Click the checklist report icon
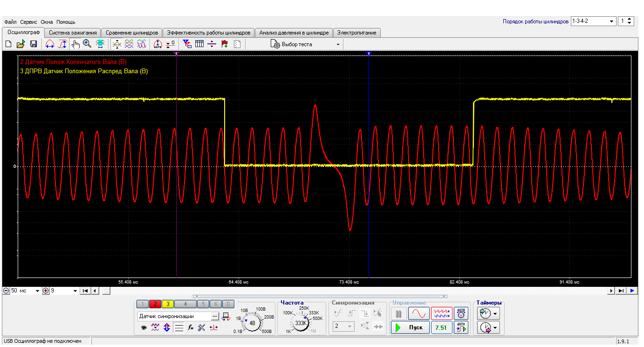This screenshot has width=644, height=347. coord(237,44)
